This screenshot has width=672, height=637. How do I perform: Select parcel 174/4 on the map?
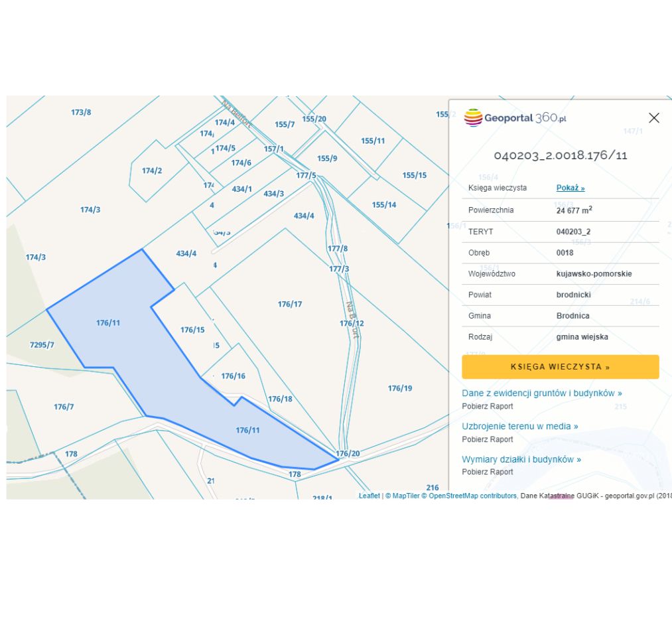[x=225, y=123]
